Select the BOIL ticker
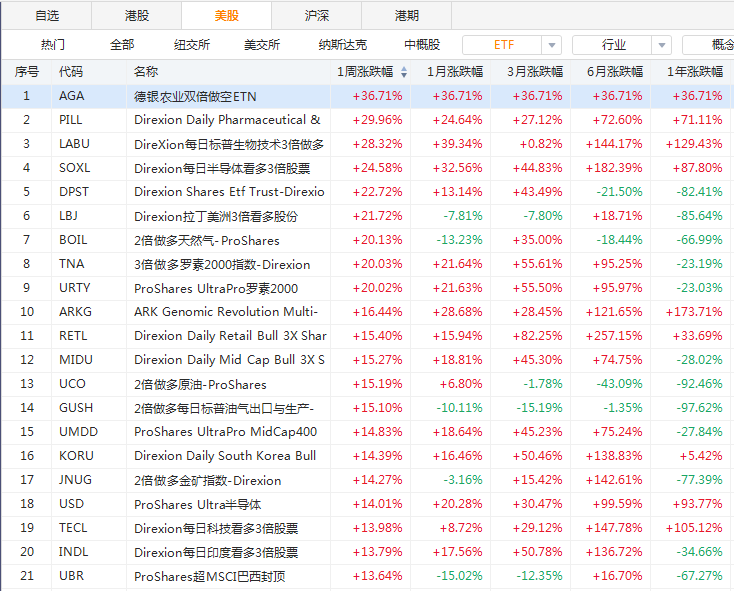The width and height of the screenshot is (734, 591). (x=73, y=240)
